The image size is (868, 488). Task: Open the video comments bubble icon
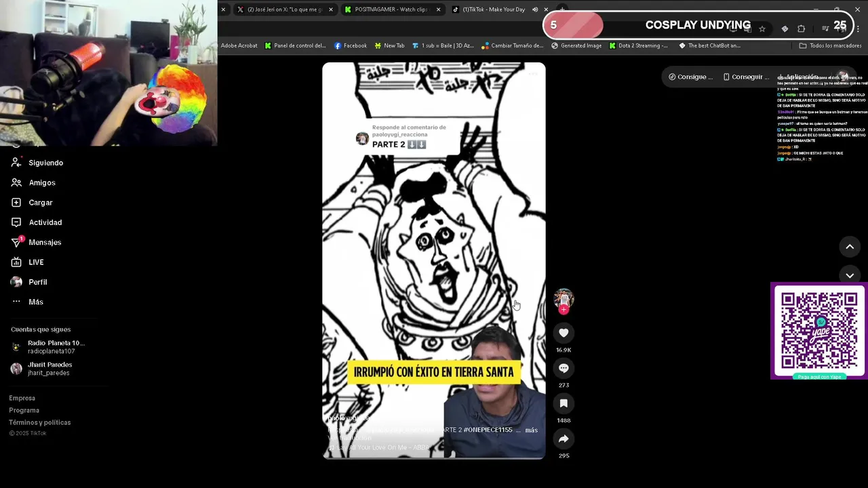click(564, 368)
